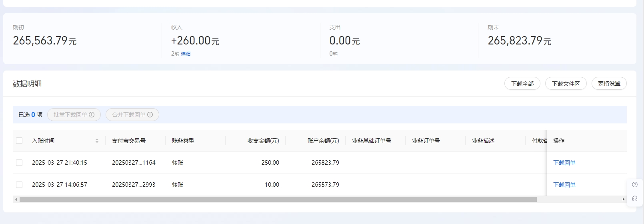644x224 pixels.
Task: Check the row dated 2025-03-27 14:06:57
Action: click(19, 185)
